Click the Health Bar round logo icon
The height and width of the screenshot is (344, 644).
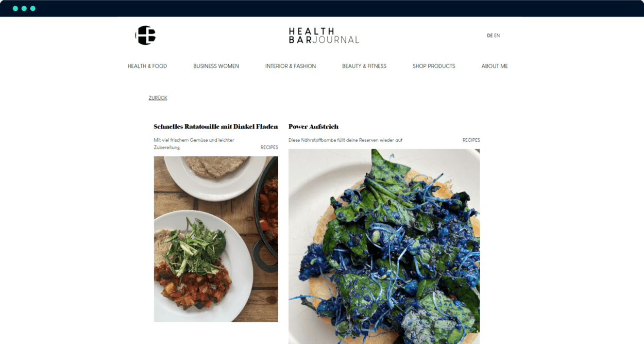click(145, 35)
